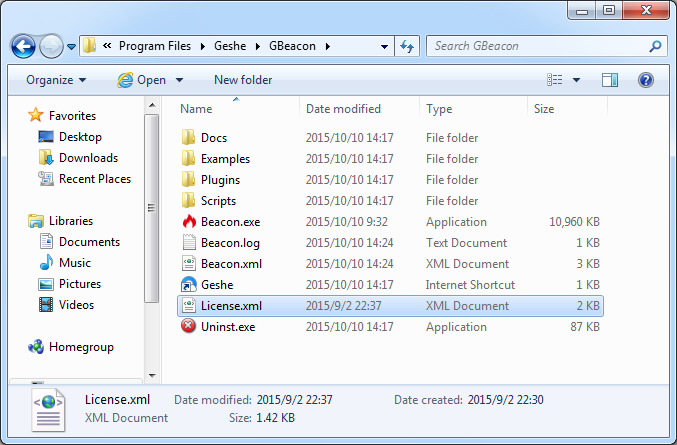The image size is (677, 445).
Task: Expand the arrow after Program Files
Action: point(202,46)
